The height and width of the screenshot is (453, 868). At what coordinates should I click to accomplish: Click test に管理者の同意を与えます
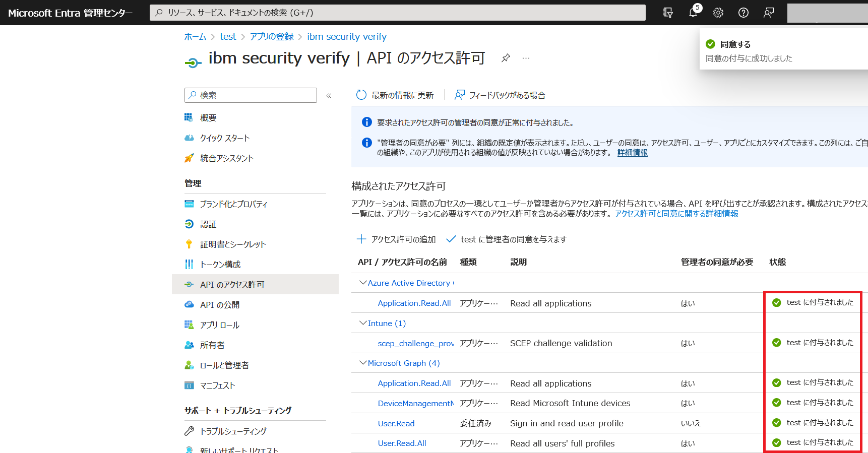pyautogui.click(x=507, y=239)
